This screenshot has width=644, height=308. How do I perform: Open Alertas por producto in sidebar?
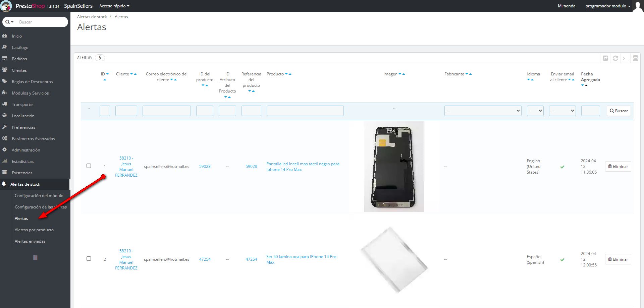(34, 230)
